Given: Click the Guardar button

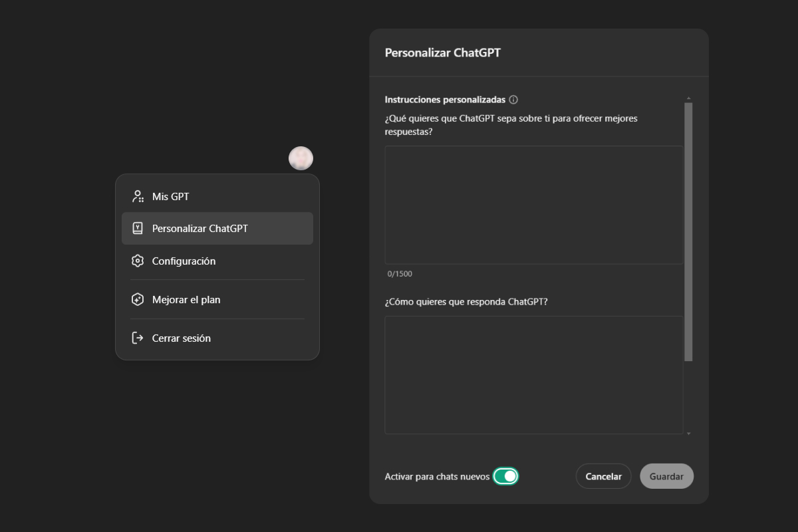Looking at the screenshot, I should [x=666, y=476].
